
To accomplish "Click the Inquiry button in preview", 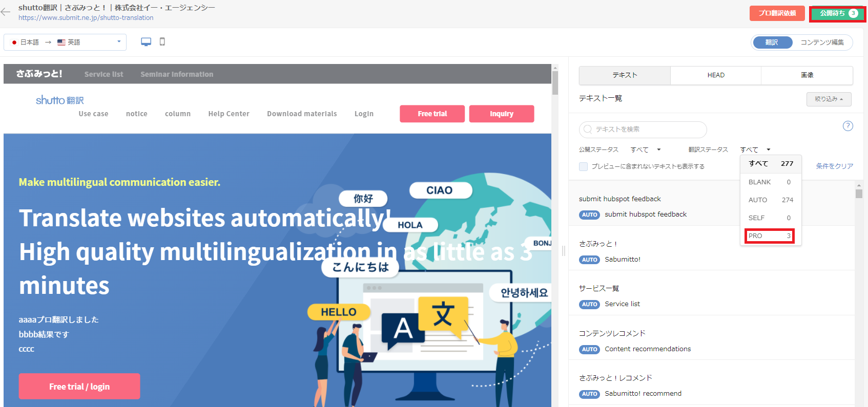I will (x=501, y=114).
